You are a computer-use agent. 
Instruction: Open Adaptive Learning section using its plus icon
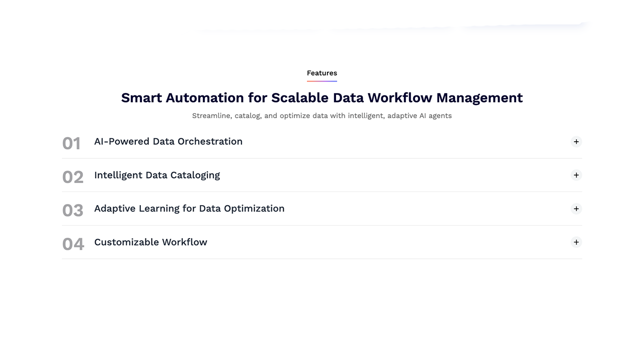(576, 209)
